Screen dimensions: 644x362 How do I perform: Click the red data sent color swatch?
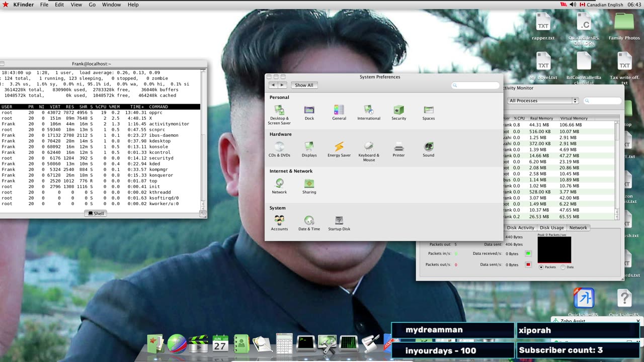coord(528,264)
